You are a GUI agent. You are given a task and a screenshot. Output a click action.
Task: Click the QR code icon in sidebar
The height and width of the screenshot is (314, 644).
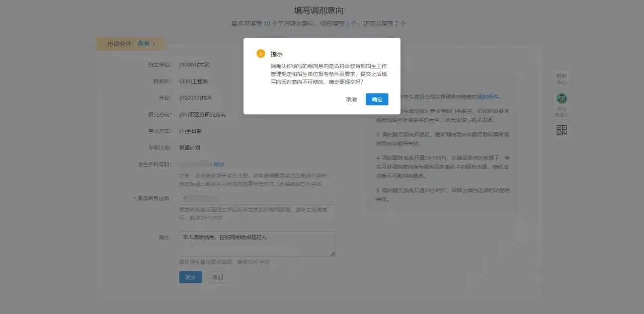click(x=561, y=130)
